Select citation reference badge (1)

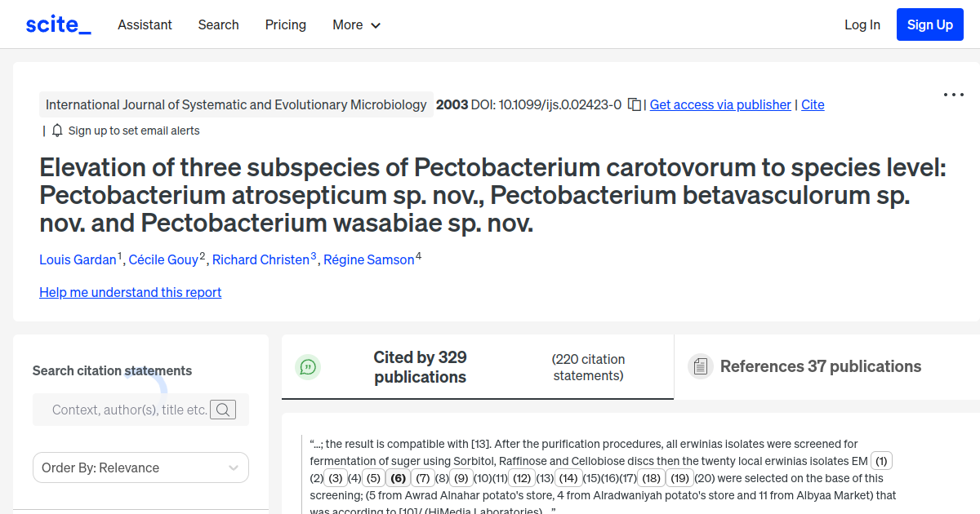tap(881, 460)
